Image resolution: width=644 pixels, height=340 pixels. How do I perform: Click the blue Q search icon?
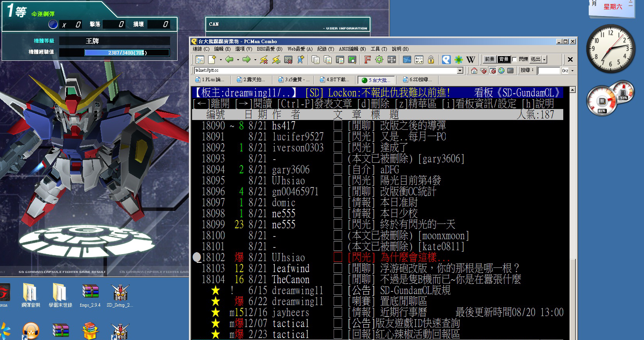pos(446,60)
